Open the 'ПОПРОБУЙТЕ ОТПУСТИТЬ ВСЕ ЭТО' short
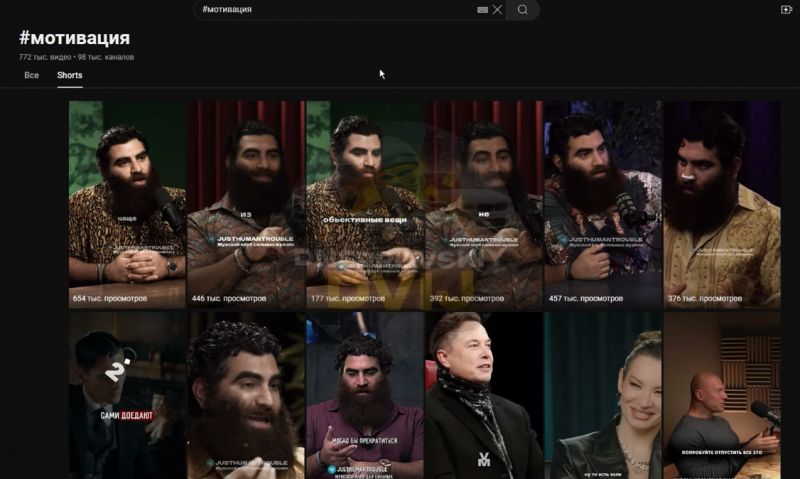This screenshot has width=800, height=479. point(721,395)
